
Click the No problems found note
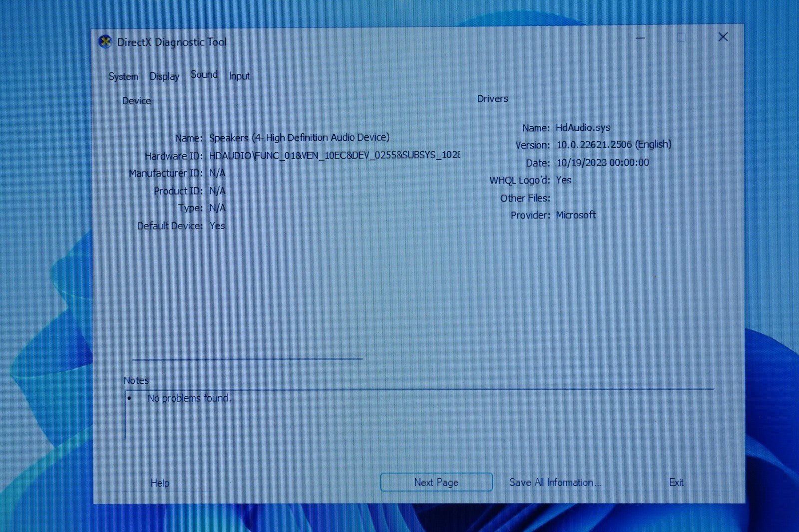[188, 398]
